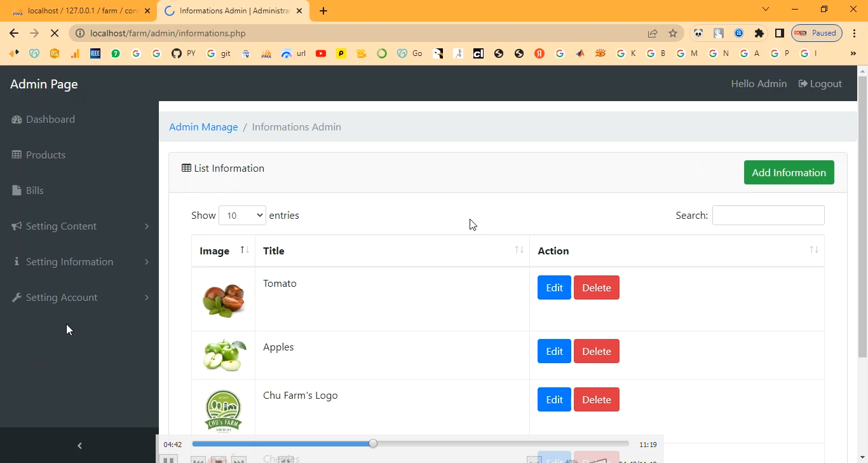
Task: Stop loading the page
Action: (x=55, y=33)
